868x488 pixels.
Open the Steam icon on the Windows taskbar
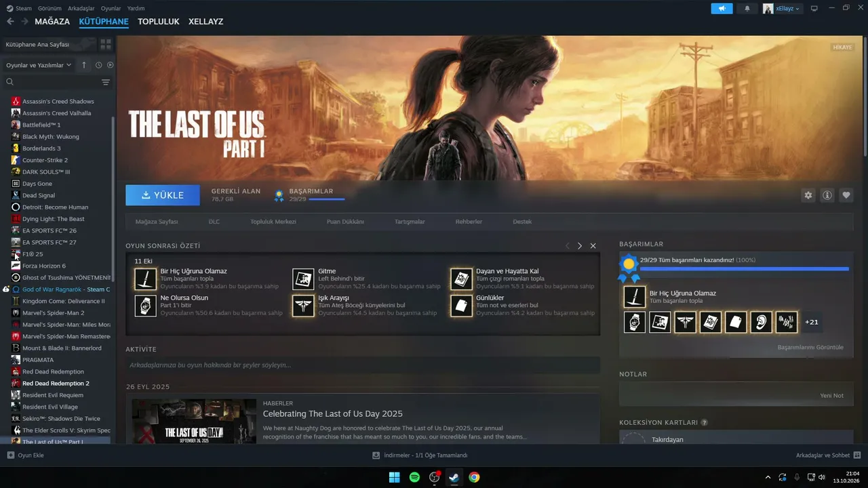(454, 477)
